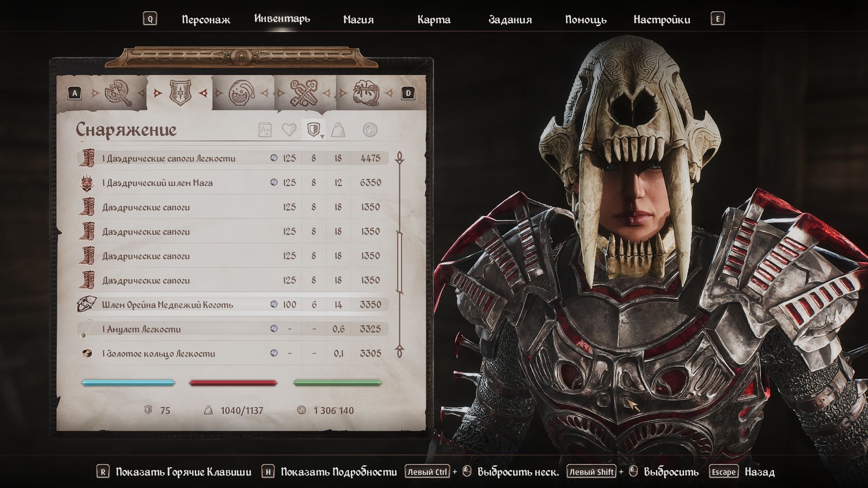Toggle armor rating sort order shield icon
Screen dimensions: 868x488
314,130
